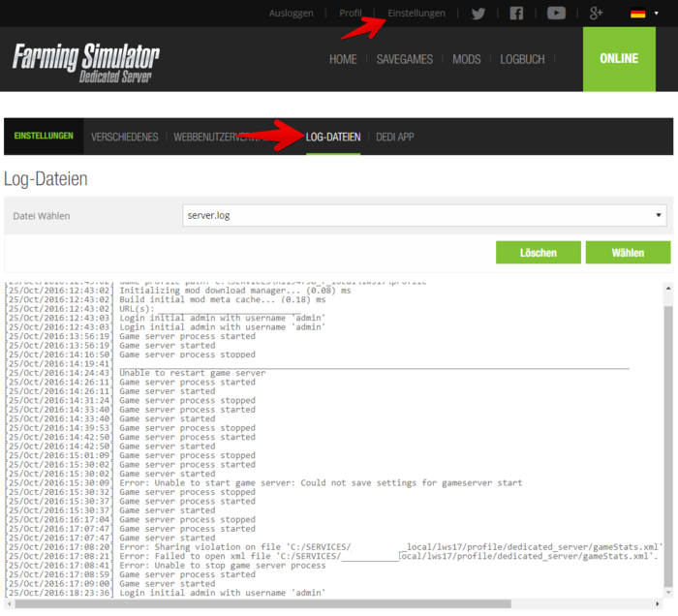Click the log scroll up arrow
The height and width of the screenshot is (616, 678).
(668, 288)
